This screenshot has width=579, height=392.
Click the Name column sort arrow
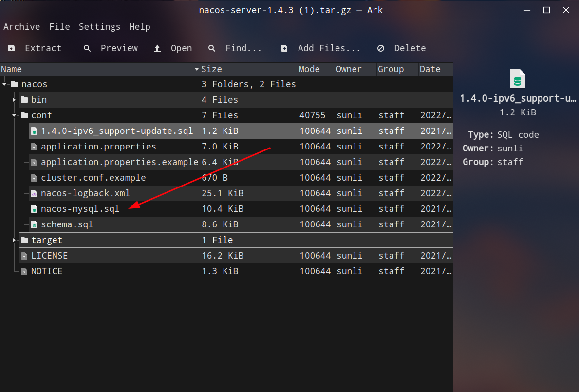(196, 70)
